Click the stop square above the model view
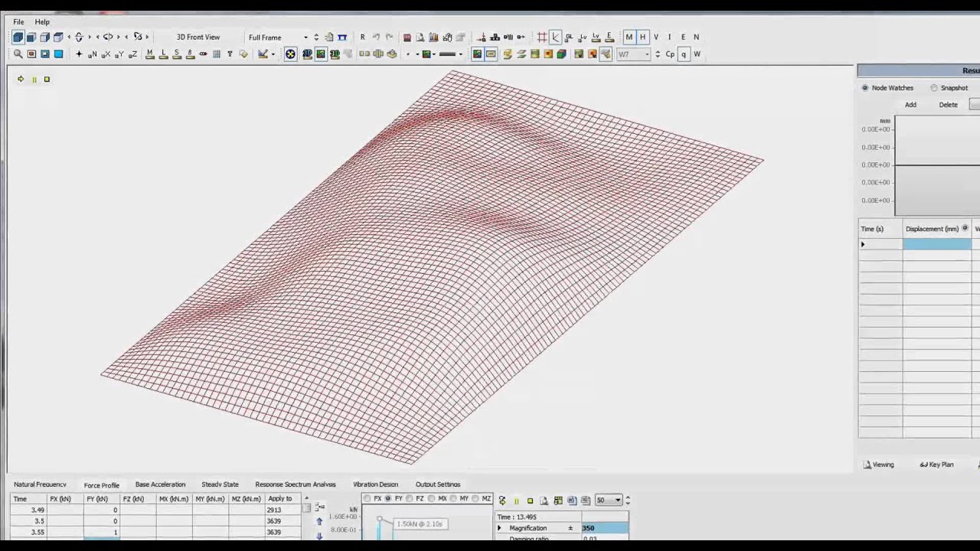This screenshot has height=551, width=980. point(47,79)
